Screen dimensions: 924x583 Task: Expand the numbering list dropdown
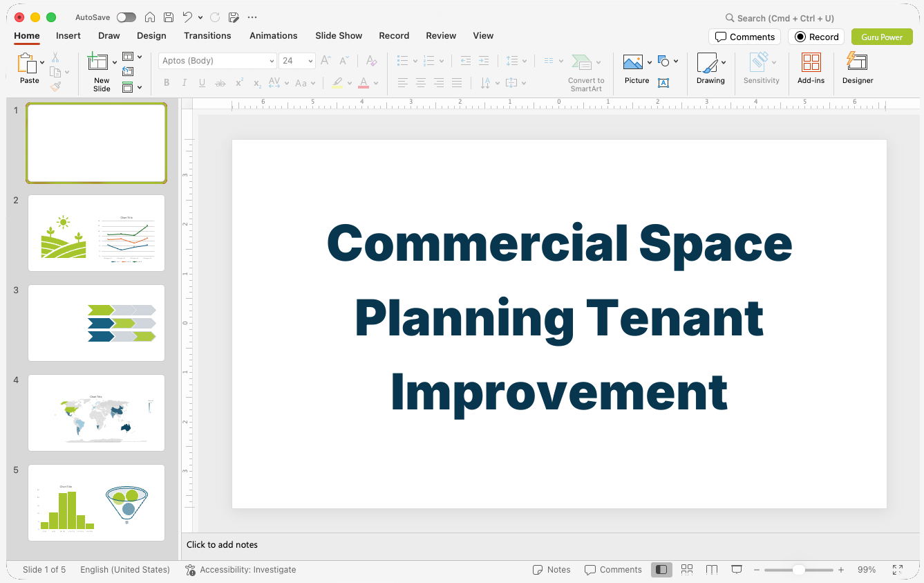tap(442, 61)
